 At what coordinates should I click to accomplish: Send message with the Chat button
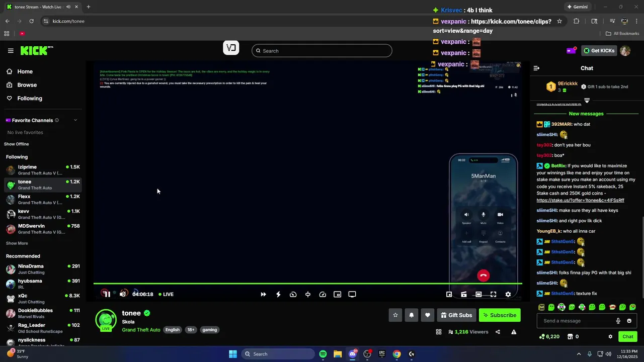tap(628, 336)
